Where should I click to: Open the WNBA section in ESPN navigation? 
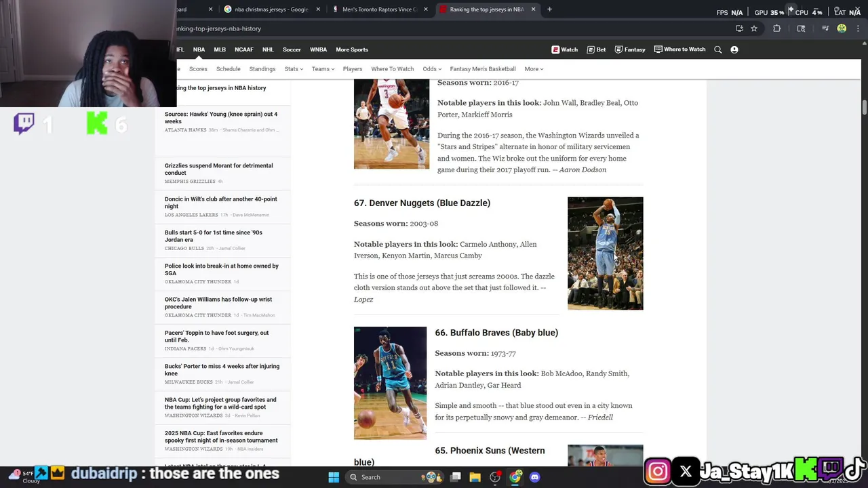318,49
